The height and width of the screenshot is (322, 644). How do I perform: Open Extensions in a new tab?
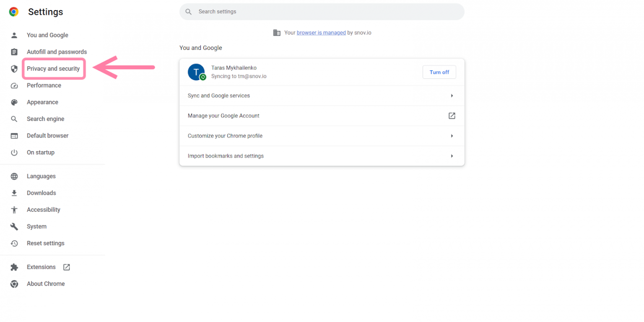66,267
